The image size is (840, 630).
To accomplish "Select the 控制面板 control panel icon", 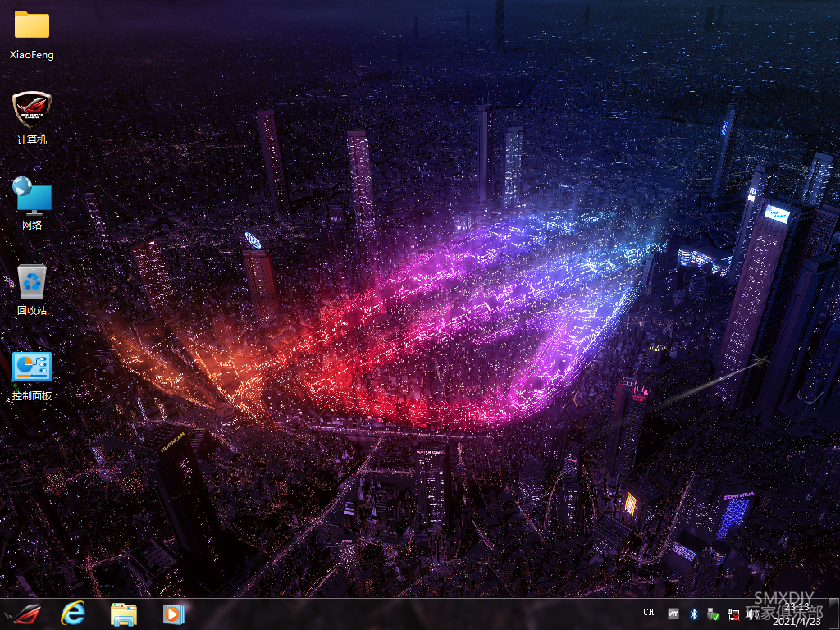I will coord(32,376).
